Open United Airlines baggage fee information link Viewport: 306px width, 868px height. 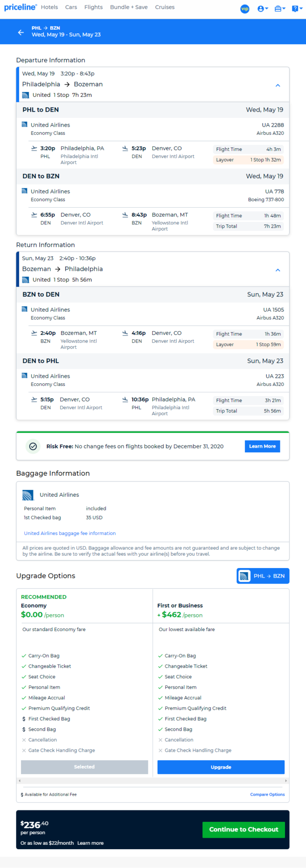point(70,533)
